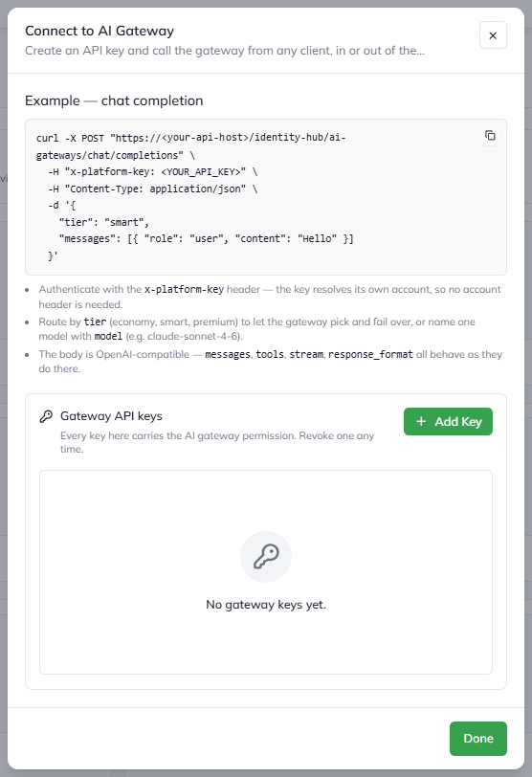The image size is (532, 777).
Task: Click the Done button
Action: click(478, 739)
